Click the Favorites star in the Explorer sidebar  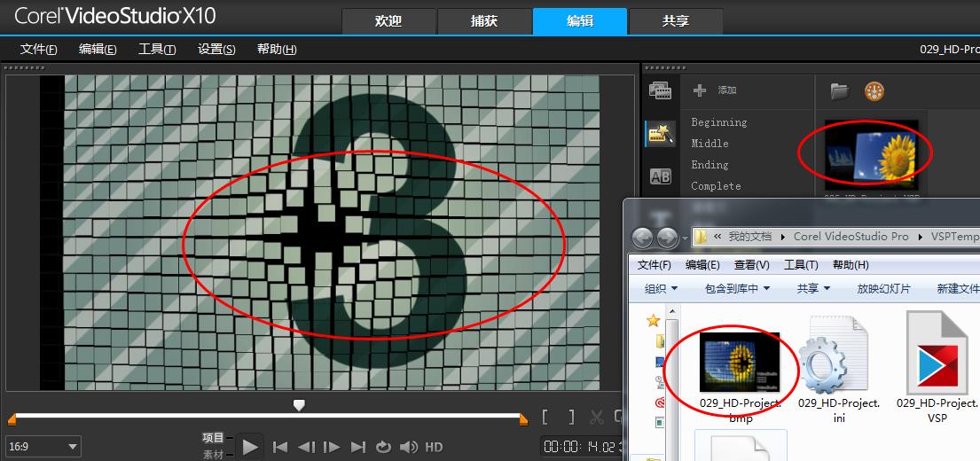(x=653, y=321)
